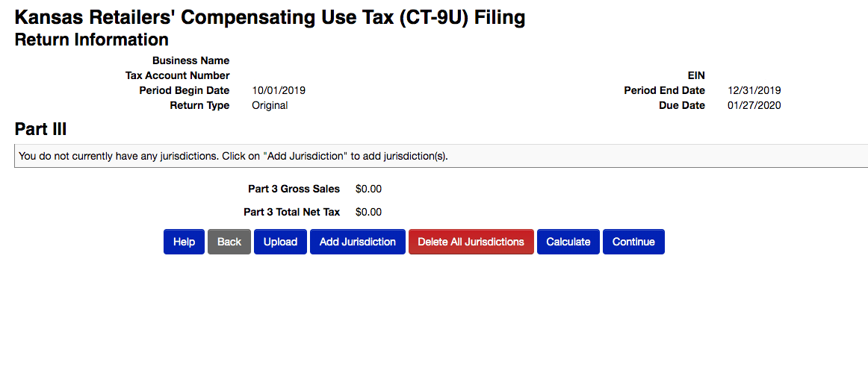868x376 pixels.
Task: Click the Return Information heading
Action: coord(91,40)
